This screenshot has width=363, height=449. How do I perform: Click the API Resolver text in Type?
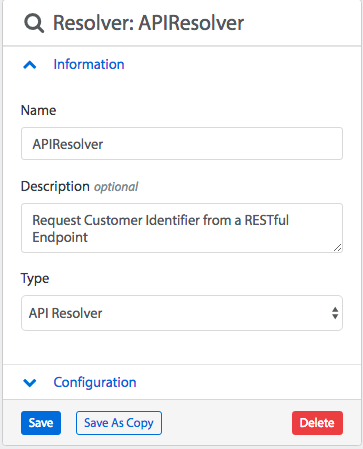[65, 313]
